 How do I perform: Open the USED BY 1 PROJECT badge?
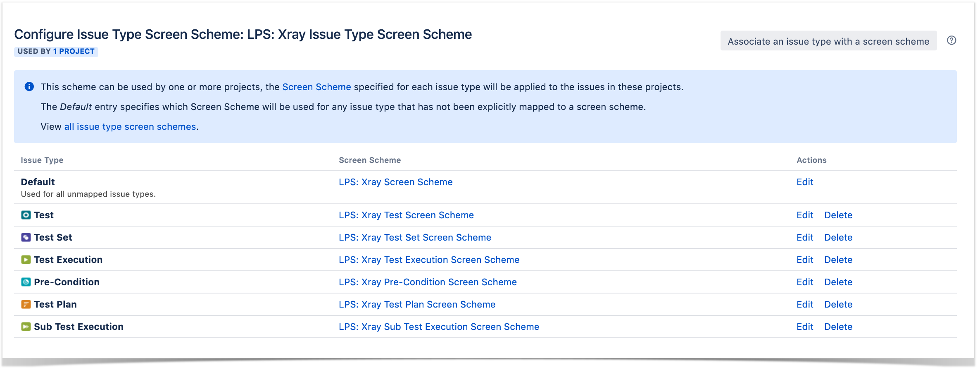click(x=56, y=51)
